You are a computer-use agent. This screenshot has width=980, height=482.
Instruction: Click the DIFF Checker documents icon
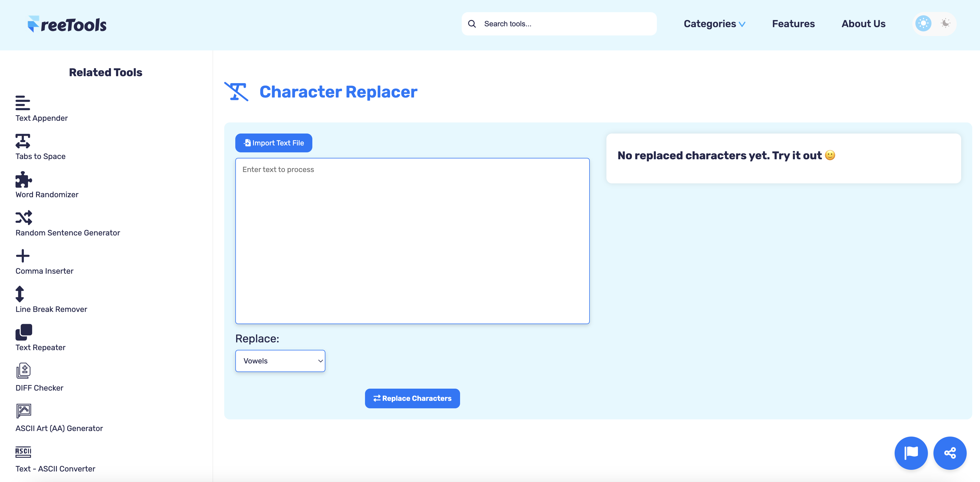23,371
